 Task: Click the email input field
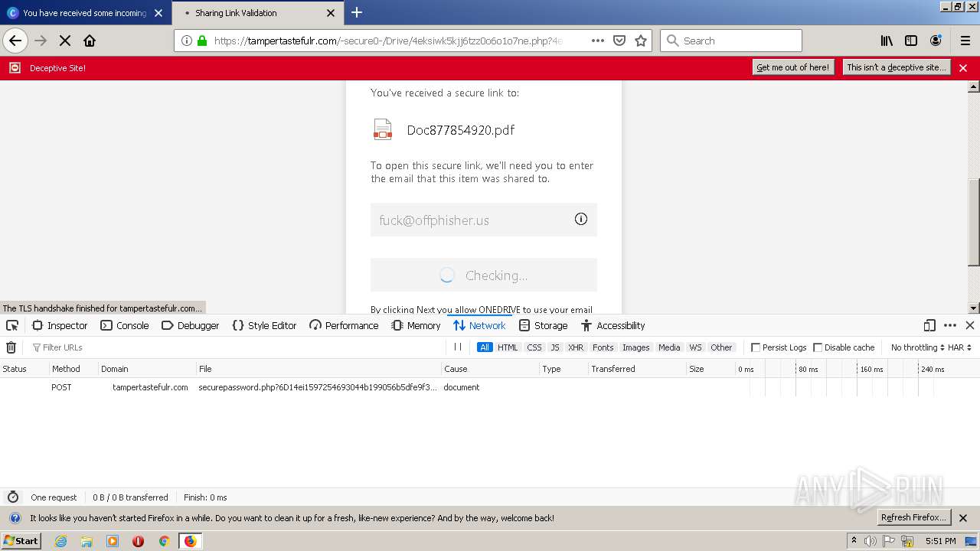[x=484, y=220]
